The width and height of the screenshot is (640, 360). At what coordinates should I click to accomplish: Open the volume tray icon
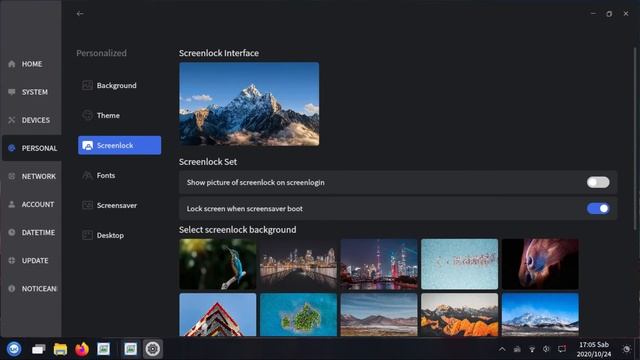(x=547, y=349)
